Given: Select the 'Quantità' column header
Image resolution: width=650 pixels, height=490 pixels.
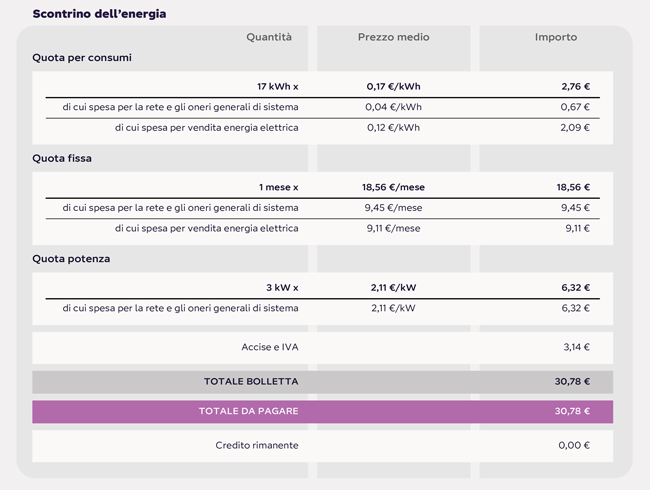Looking at the screenshot, I should click(x=269, y=37).
